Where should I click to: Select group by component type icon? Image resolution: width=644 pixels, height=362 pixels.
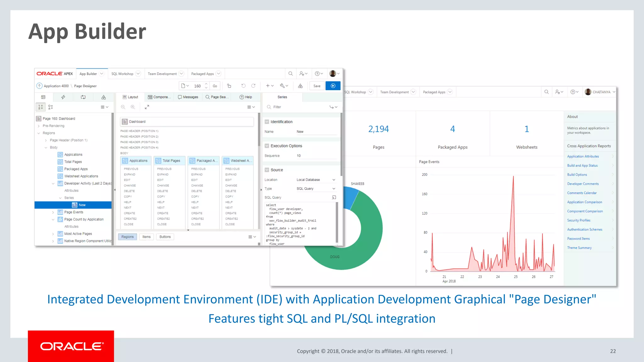(51, 107)
